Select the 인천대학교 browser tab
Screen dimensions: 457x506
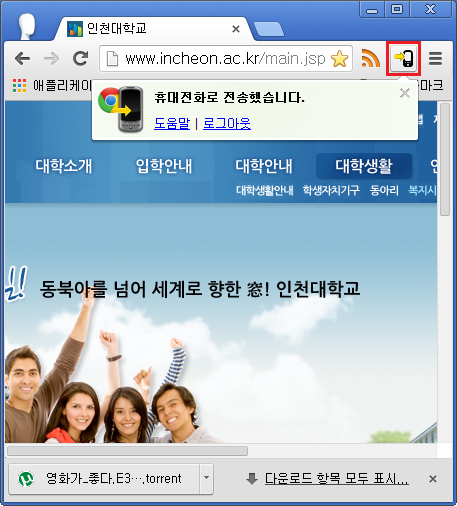coord(153,29)
